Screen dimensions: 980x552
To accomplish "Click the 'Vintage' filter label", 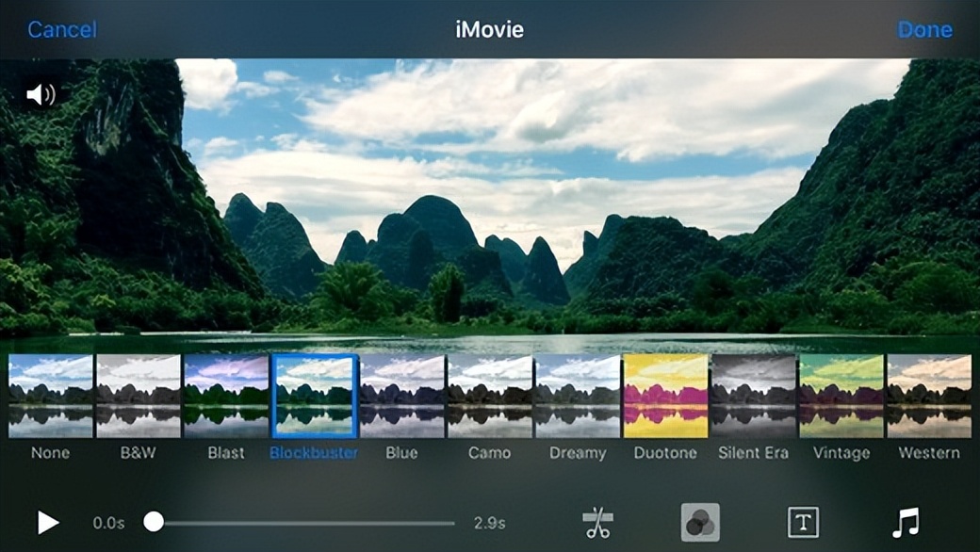I will pyautogui.click(x=841, y=453).
